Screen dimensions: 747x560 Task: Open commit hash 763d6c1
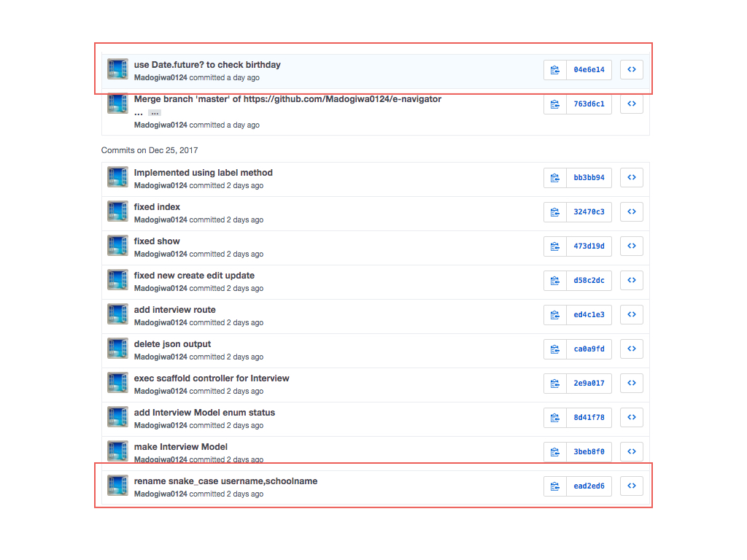tap(589, 104)
